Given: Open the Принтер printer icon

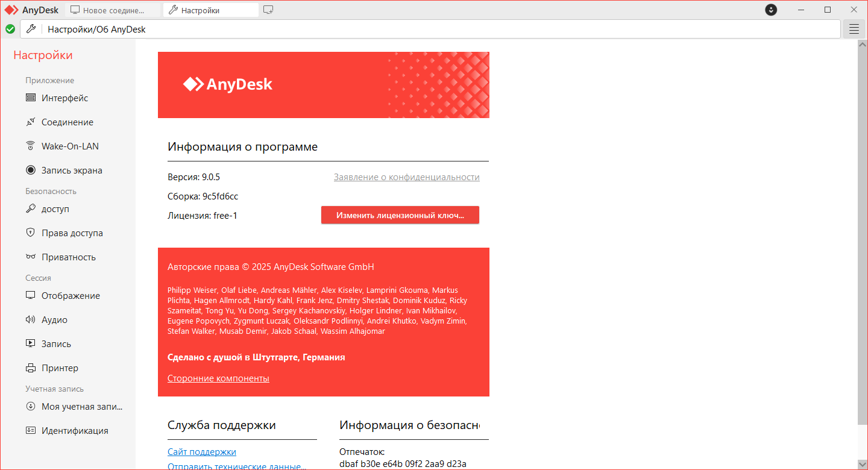Looking at the screenshot, I should click(x=31, y=368).
